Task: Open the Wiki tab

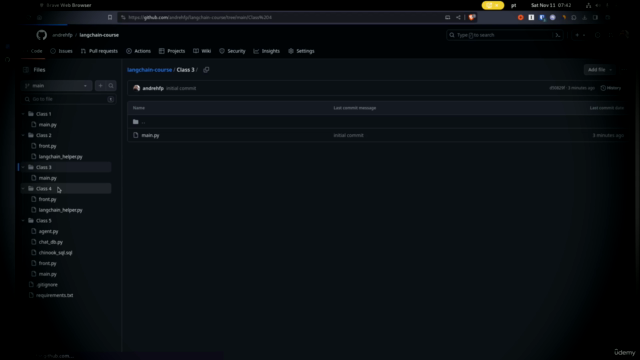Action: 202,51
